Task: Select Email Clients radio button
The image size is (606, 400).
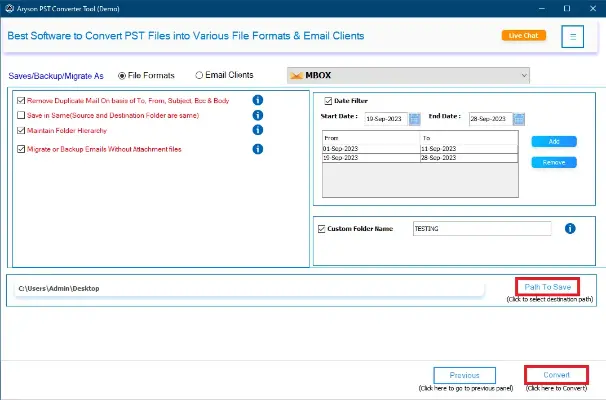Action: pos(199,75)
